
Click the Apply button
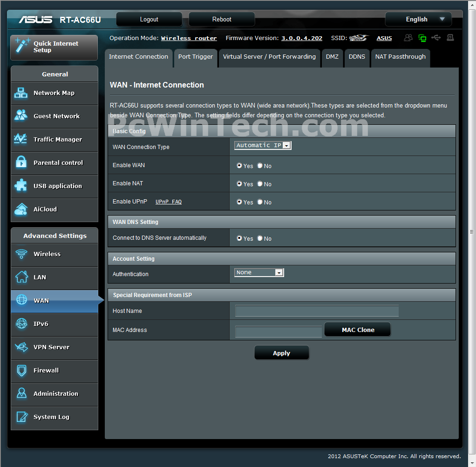(281, 353)
